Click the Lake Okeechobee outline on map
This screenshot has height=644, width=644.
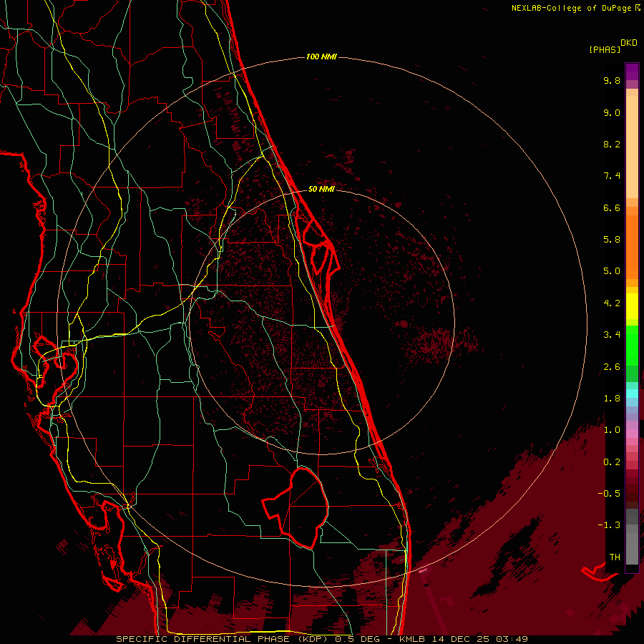[x=296, y=507]
